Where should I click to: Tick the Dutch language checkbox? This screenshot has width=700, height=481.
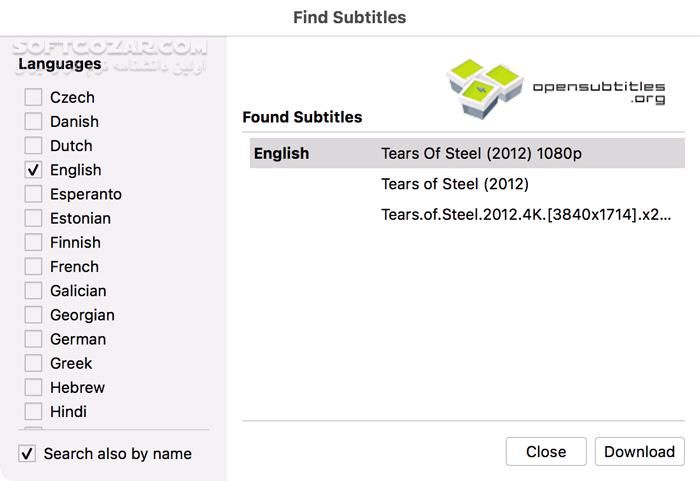click(34, 146)
